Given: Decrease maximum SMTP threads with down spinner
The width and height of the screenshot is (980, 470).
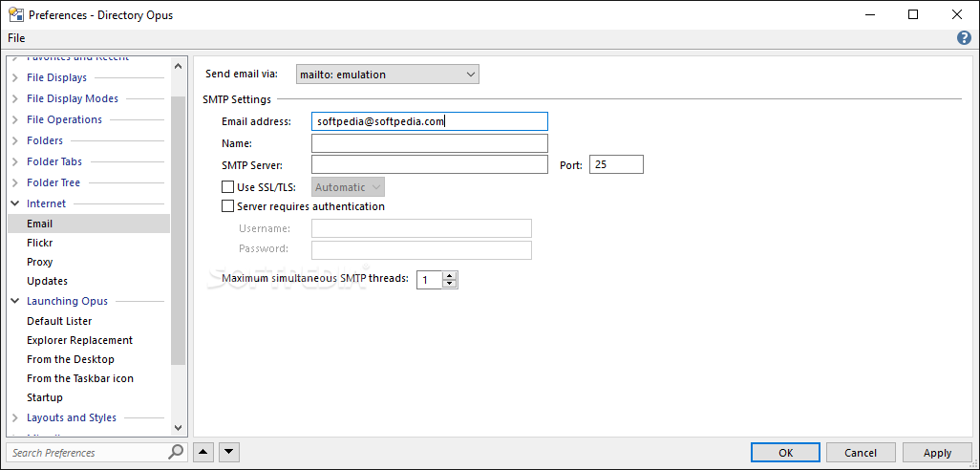Looking at the screenshot, I should pyautogui.click(x=450, y=284).
